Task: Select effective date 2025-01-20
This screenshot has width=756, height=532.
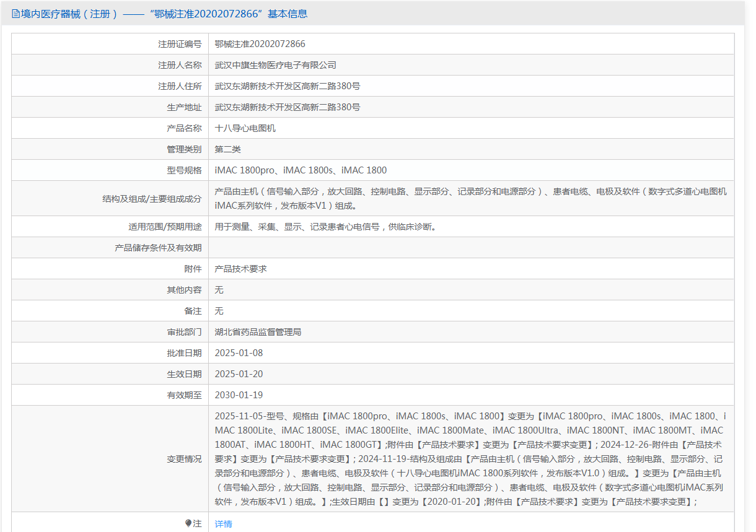Action: coord(239,374)
